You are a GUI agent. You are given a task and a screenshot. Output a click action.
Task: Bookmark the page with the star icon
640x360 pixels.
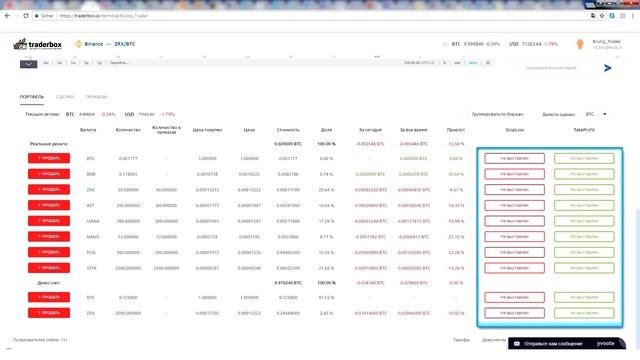pos(602,16)
